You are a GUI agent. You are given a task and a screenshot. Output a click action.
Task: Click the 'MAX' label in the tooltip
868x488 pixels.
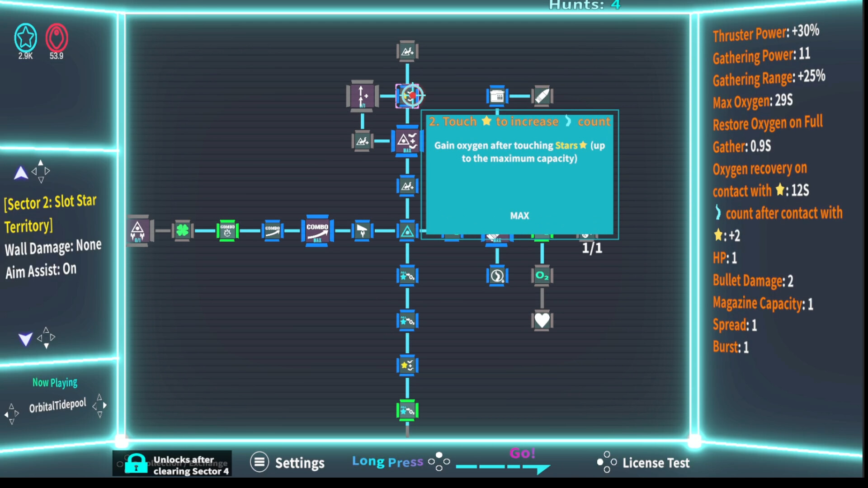[x=519, y=216]
